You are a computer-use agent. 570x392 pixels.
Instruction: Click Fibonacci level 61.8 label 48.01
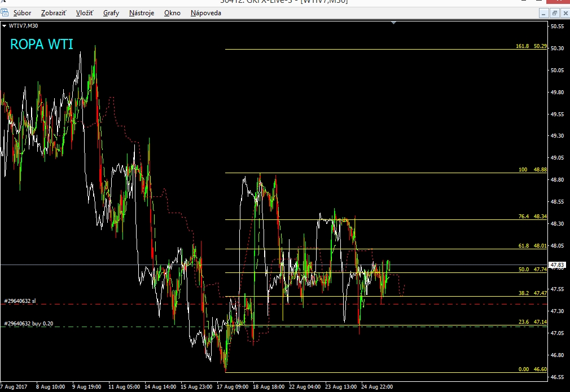pyautogui.click(x=533, y=246)
